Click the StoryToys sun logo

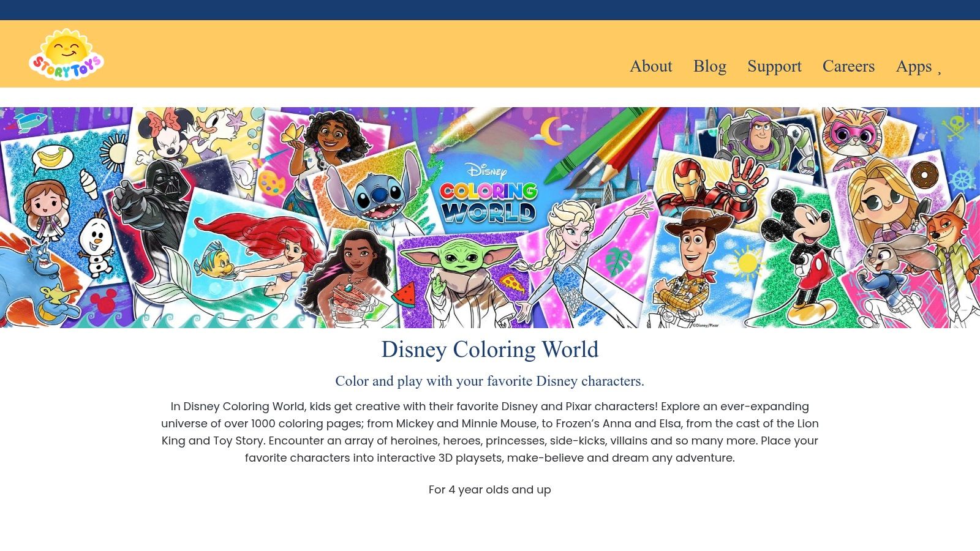pyautogui.click(x=66, y=54)
